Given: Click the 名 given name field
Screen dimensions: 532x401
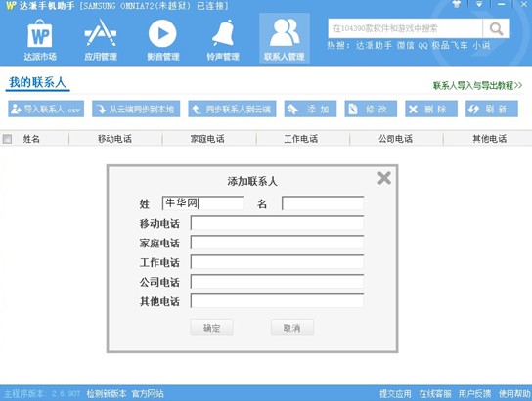Looking at the screenshot, I should (323, 203).
